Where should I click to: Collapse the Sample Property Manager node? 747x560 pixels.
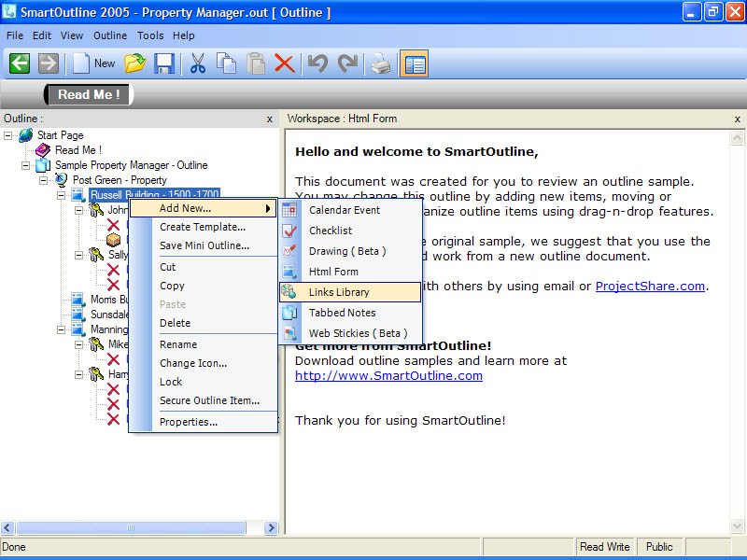26,166
